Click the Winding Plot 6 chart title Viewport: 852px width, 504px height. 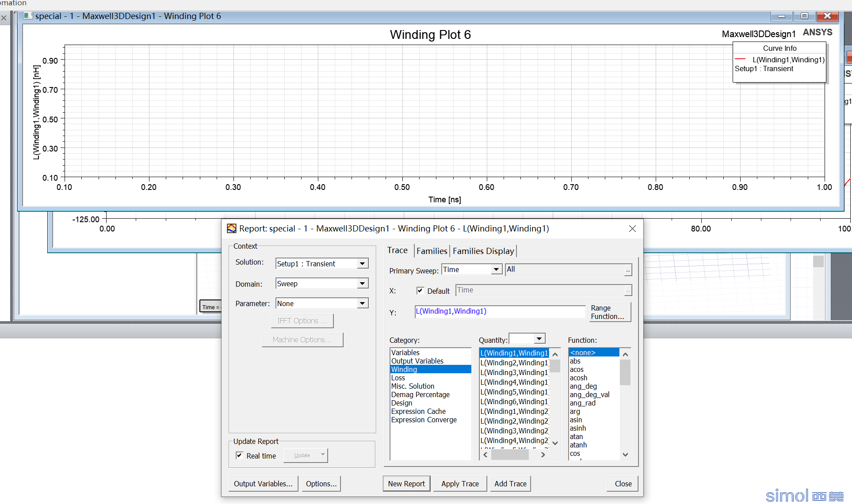tap(430, 34)
